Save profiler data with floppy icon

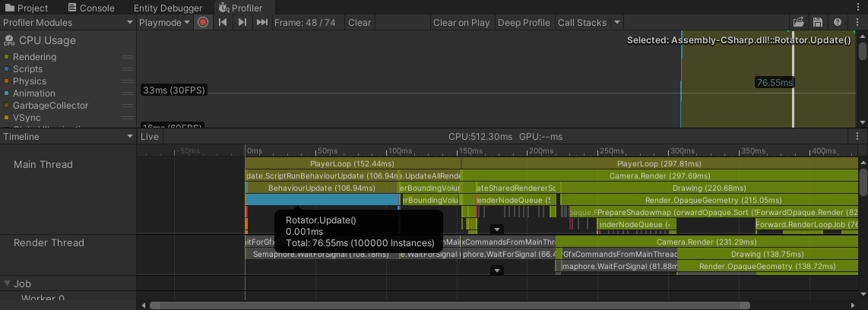(x=818, y=23)
